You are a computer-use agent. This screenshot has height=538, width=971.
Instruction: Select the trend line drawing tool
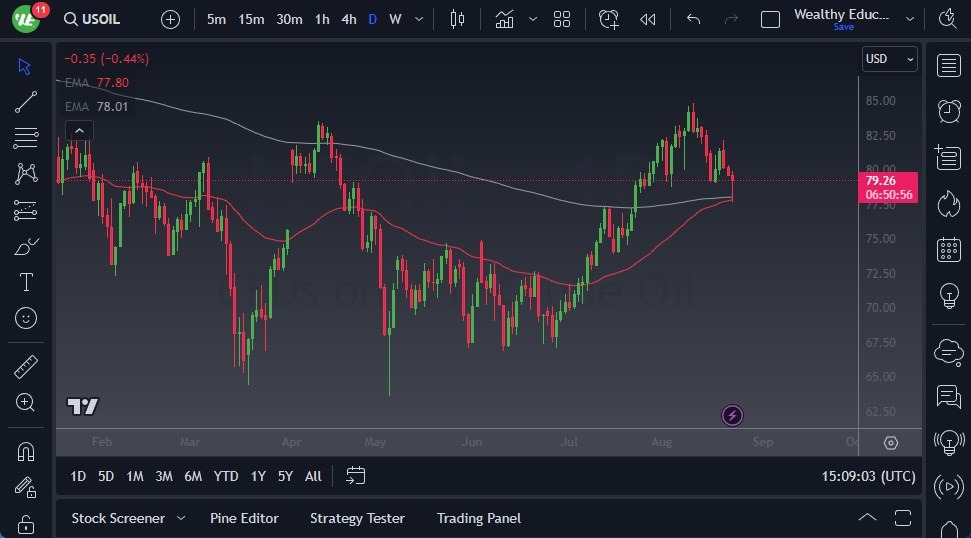(x=26, y=102)
